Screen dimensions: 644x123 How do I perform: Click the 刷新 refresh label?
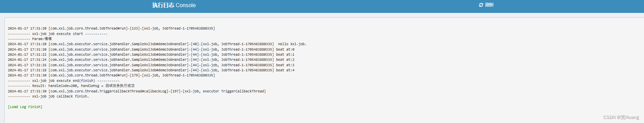click(x=489, y=5)
